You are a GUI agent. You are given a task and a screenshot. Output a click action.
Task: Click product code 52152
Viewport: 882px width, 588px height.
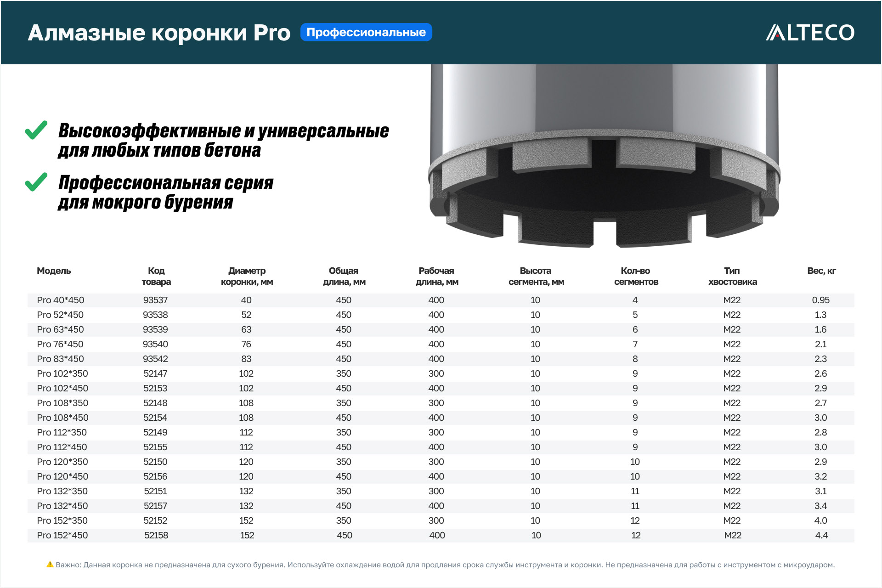155,520
